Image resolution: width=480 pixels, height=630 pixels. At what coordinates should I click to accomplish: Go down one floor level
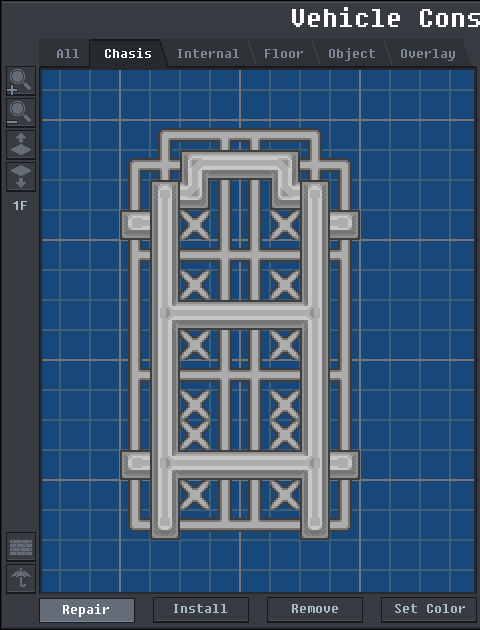pyautogui.click(x=21, y=177)
